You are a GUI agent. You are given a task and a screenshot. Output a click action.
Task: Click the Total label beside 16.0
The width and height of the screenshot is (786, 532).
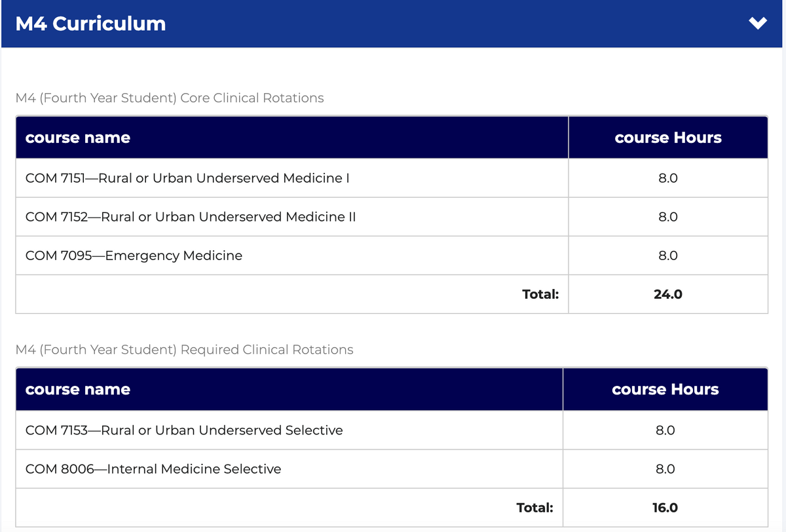coord(534,508)
